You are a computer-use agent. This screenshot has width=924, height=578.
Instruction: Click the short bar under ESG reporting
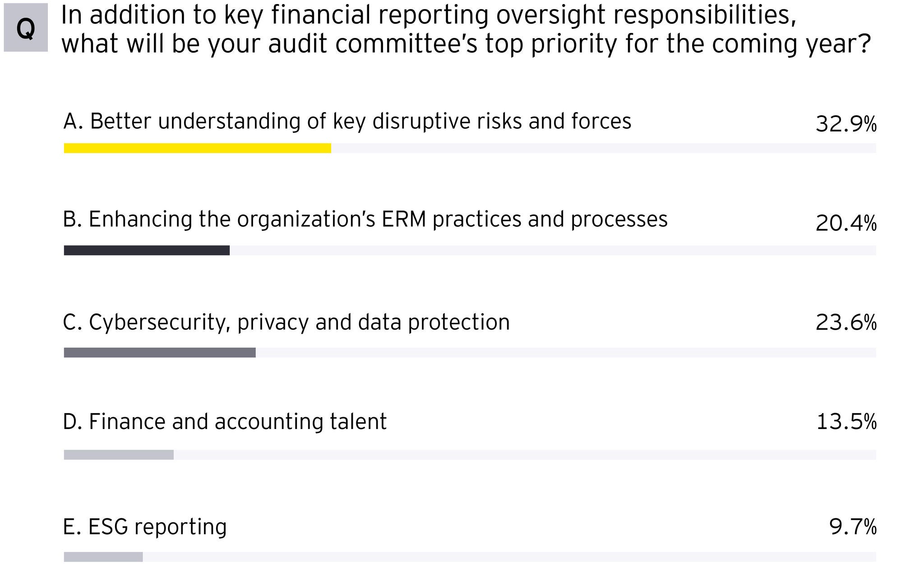(x=103, y=557)
